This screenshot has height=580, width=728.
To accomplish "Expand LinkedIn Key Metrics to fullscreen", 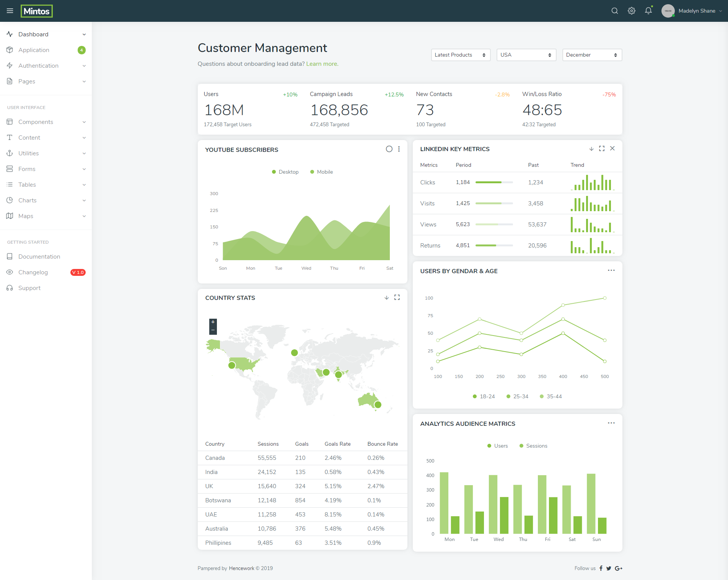I will pos(602,148).
